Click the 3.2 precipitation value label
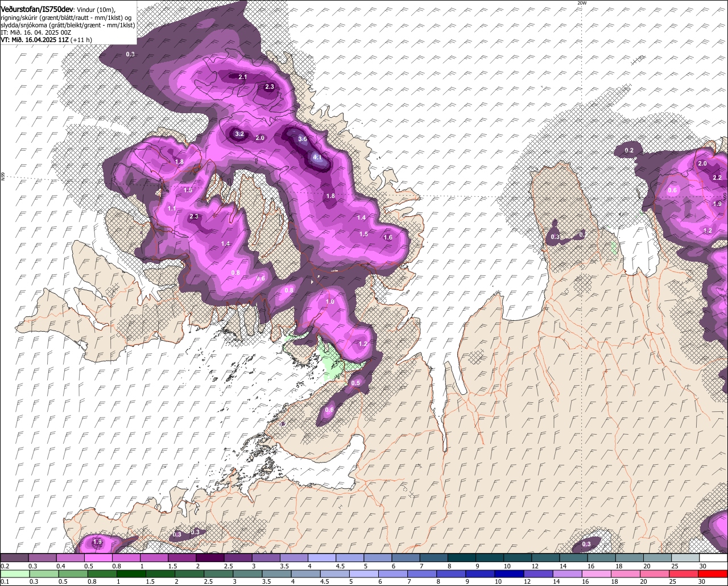This screenshot has height=586, width=728. 239,134
